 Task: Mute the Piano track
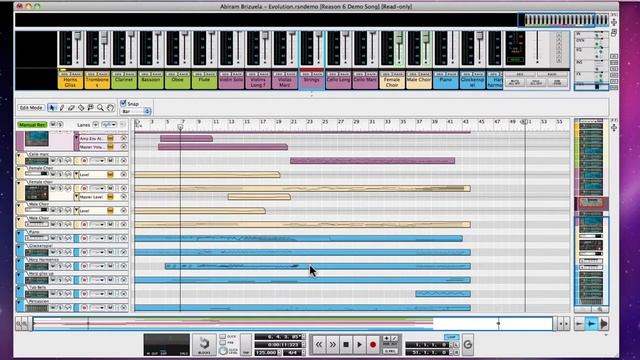point(53,238)
